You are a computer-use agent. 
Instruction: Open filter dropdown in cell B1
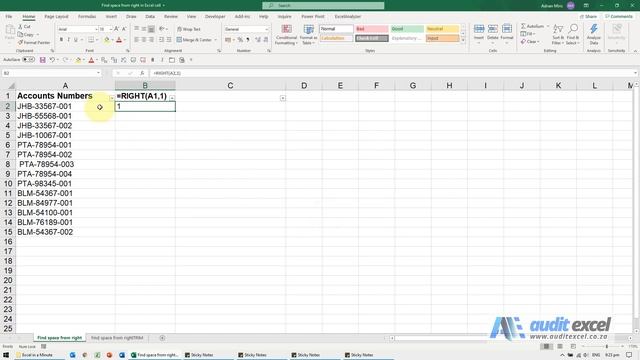172,98
